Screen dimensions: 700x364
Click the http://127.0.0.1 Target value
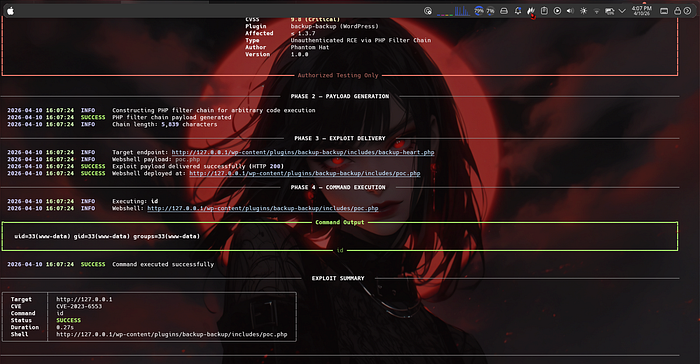(x=84, y=299)
